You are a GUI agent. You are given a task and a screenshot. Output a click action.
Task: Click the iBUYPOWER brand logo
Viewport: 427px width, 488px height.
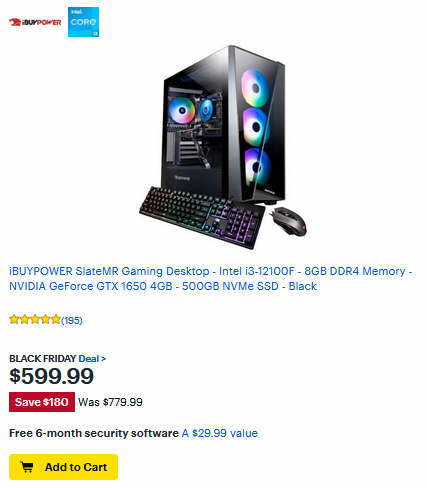pos(35,22)
